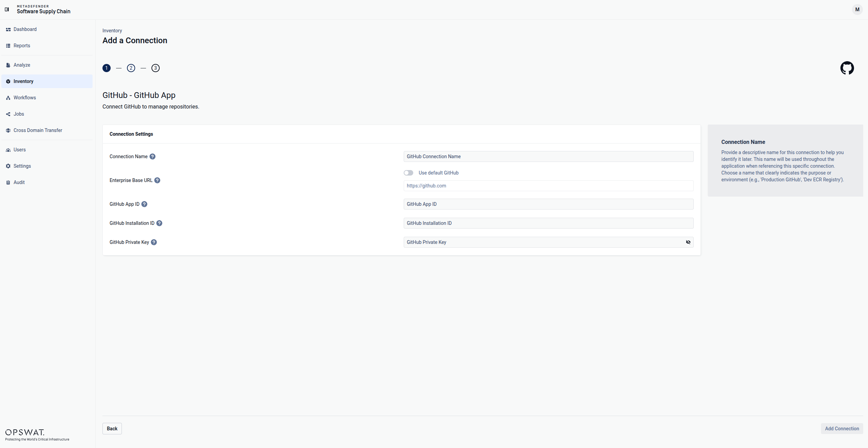Viewport: 868px width, 448px height.
Task: Click the Cross Domain Transfer globe icon
Action: click(x=8, y=131)
